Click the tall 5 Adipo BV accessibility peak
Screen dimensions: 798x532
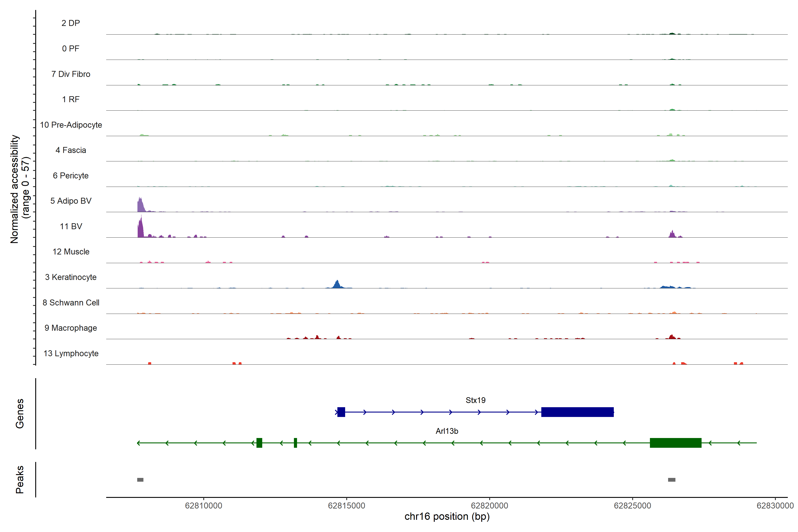click(141, 206)
